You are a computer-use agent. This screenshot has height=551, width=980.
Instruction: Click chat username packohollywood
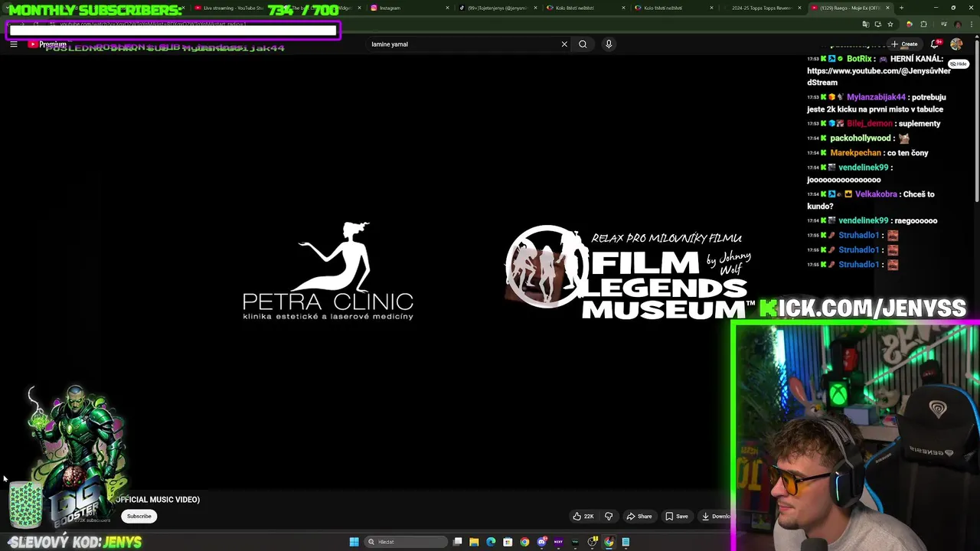[x=861, y=139]
